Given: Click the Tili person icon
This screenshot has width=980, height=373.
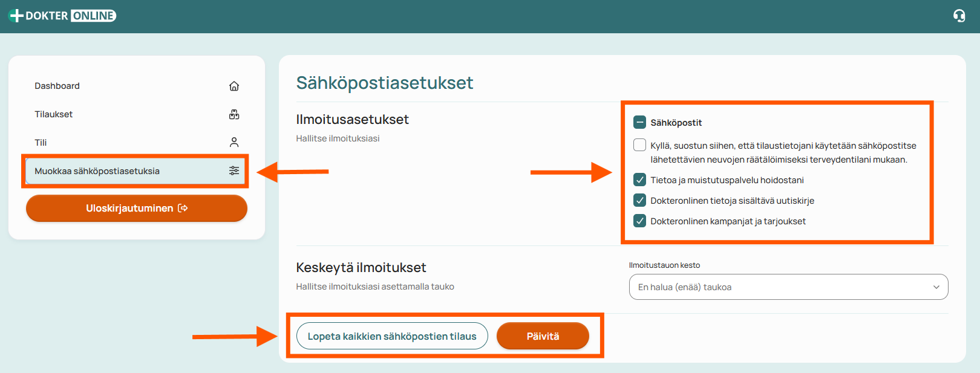Looking at the screenshot, I should [234, 143].
